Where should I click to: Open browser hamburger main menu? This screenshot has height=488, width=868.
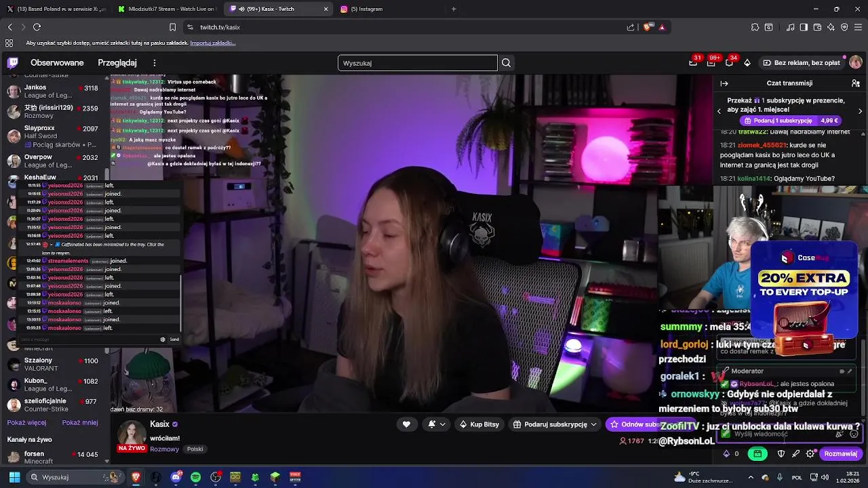[858, 27]
